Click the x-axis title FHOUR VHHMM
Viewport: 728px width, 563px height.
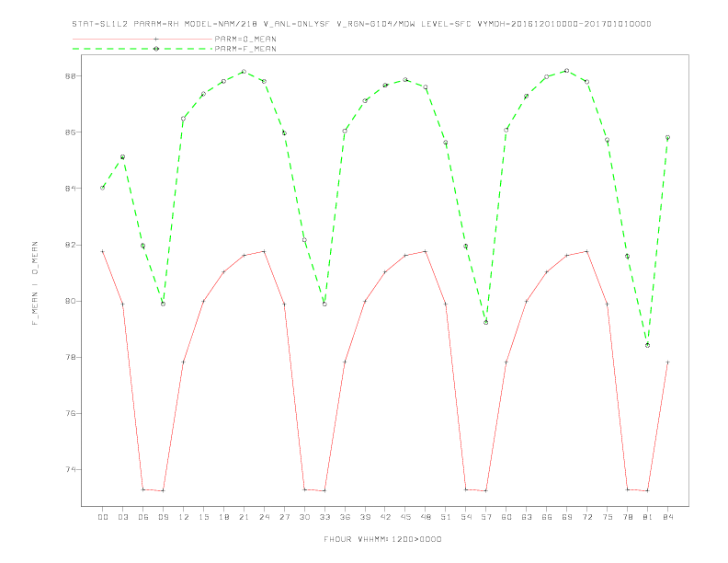pyautogui.click(x=382, y=539)
